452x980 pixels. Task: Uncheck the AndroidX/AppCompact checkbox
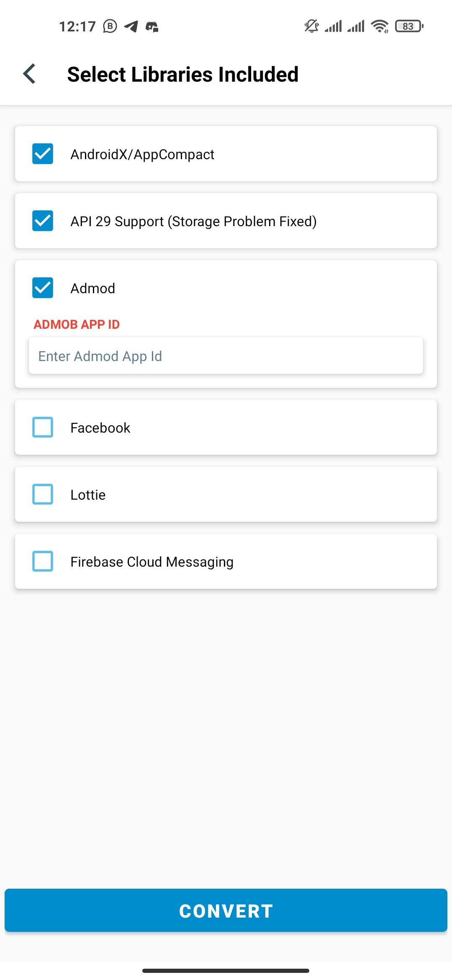[x=43, y=154]
